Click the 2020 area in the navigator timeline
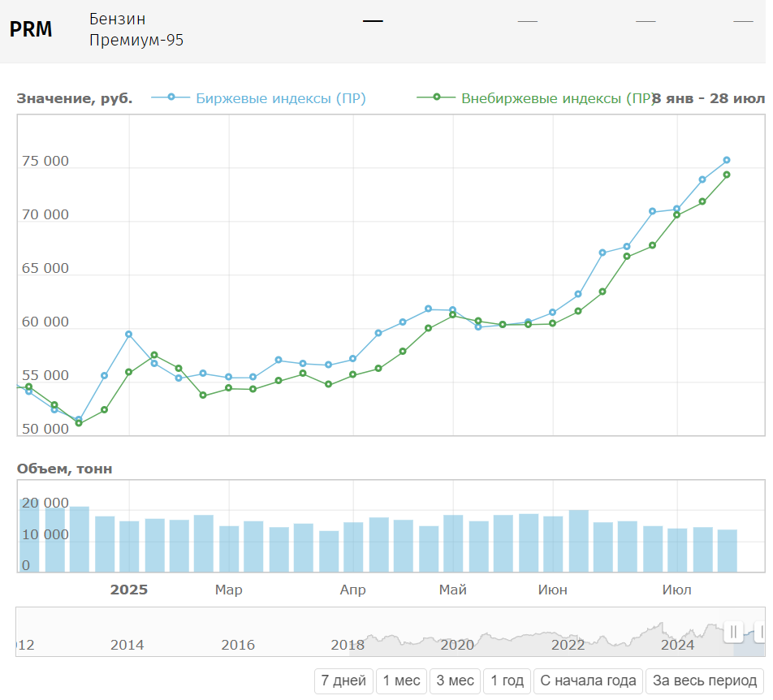Screen dimensions: 773x700 tap(456, 645)
